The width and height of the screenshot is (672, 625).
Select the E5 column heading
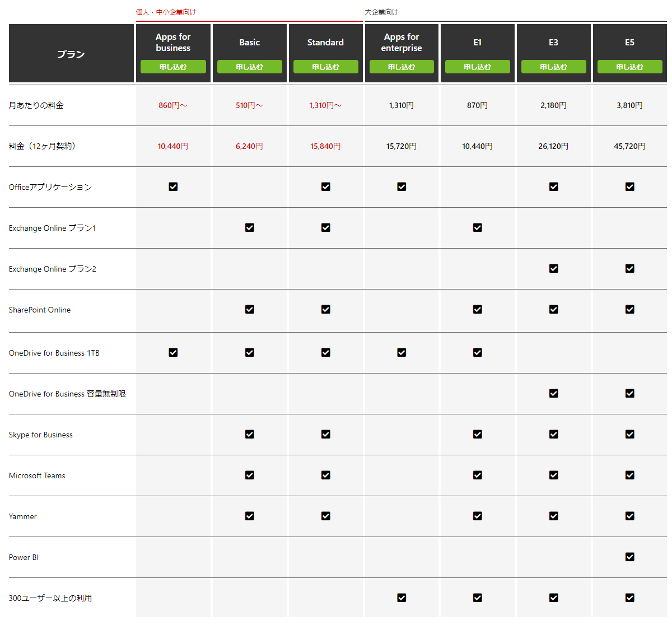tap(630, 43)
